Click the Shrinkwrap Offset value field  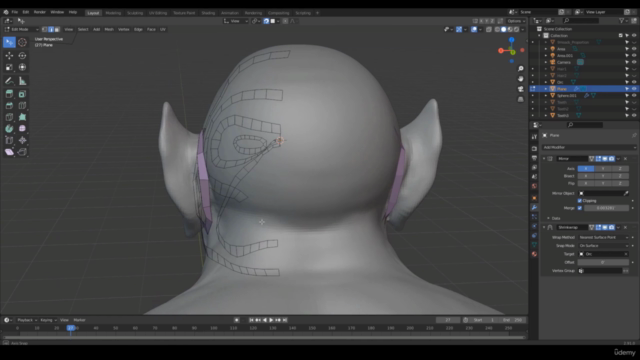tap(603, 262)
